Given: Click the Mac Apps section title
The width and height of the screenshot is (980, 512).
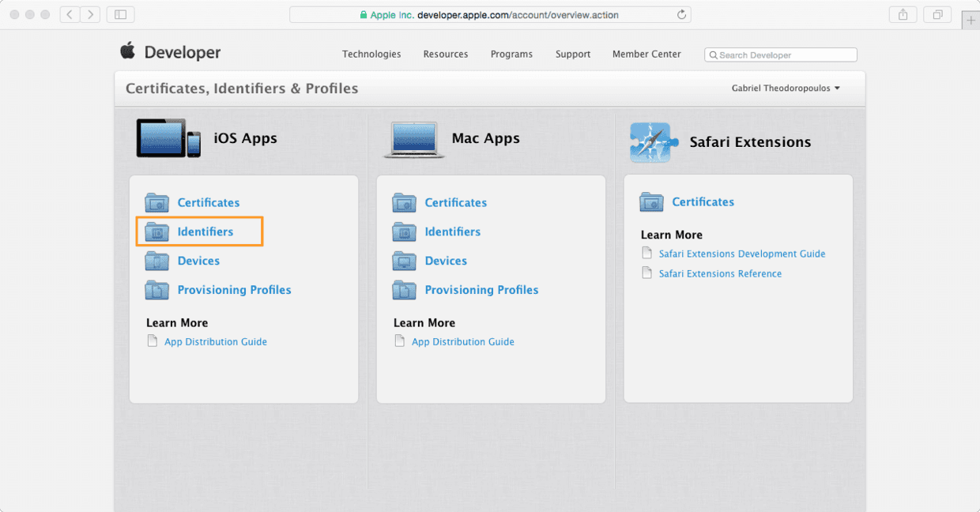Looking at the screenshot, I should 486,138.
